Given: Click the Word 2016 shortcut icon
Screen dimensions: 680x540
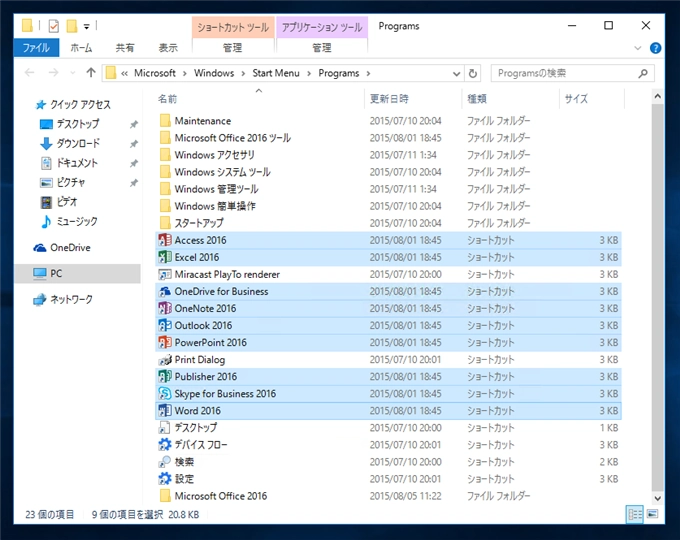Looking at the screenshot, I should point(165,410).
